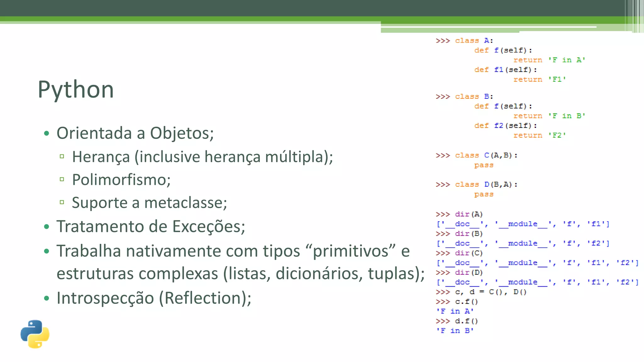Click '>>> c, d = C(), D()' line

tap(481, 292)
